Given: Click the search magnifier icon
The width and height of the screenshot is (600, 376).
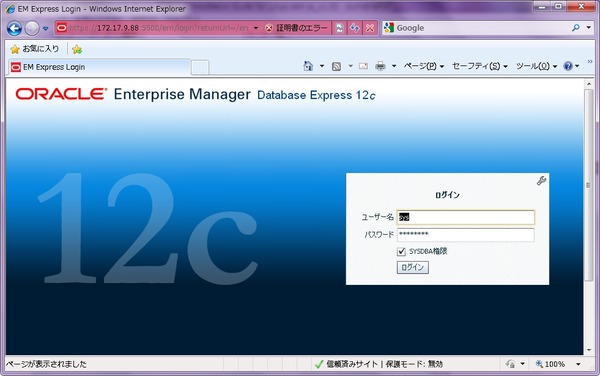Looking at the screenshot, I should tap(576, 28).
